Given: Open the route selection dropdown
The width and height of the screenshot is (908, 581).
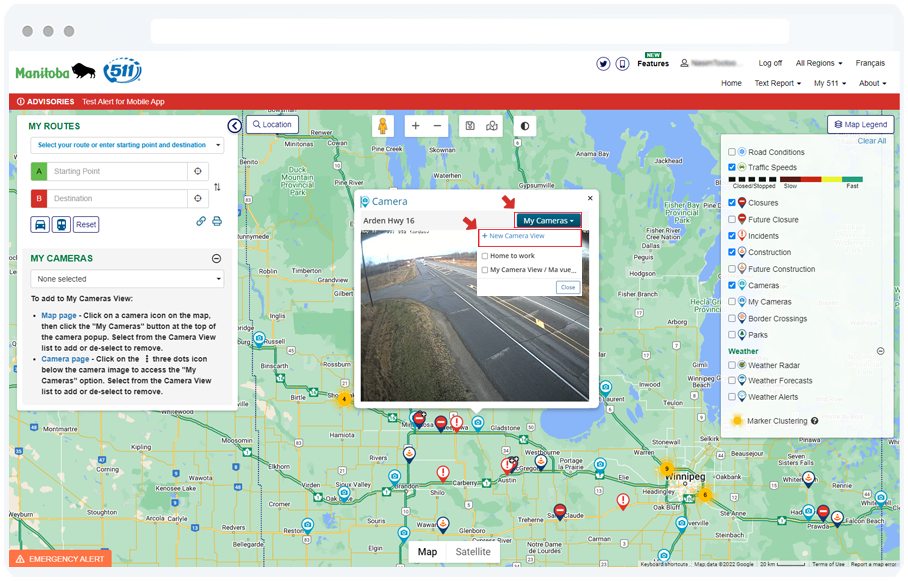Looking at the screenshot, I should 127,145.
